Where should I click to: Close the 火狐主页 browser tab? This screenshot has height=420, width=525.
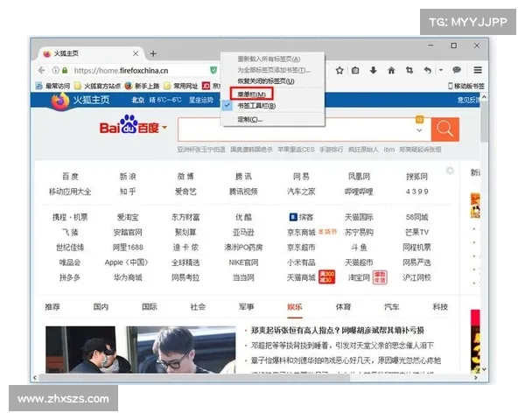coord(135,53)
